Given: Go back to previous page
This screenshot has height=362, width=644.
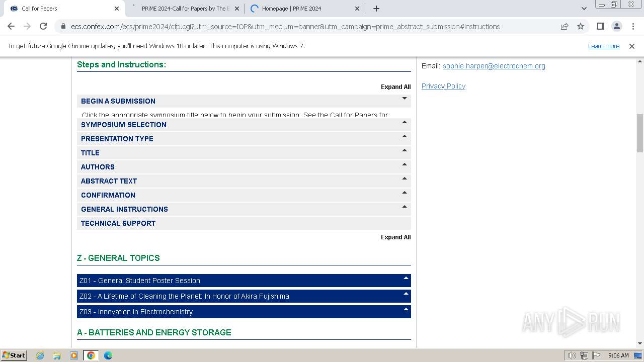Looking at the screenshot, I should (11, 26).
